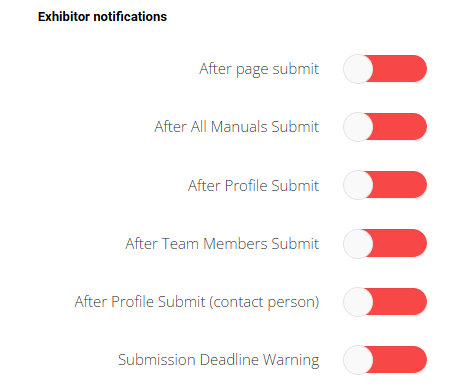473x387 pixels.
Task: Enable the After page submit notification toggle
Action: [385, 69]
